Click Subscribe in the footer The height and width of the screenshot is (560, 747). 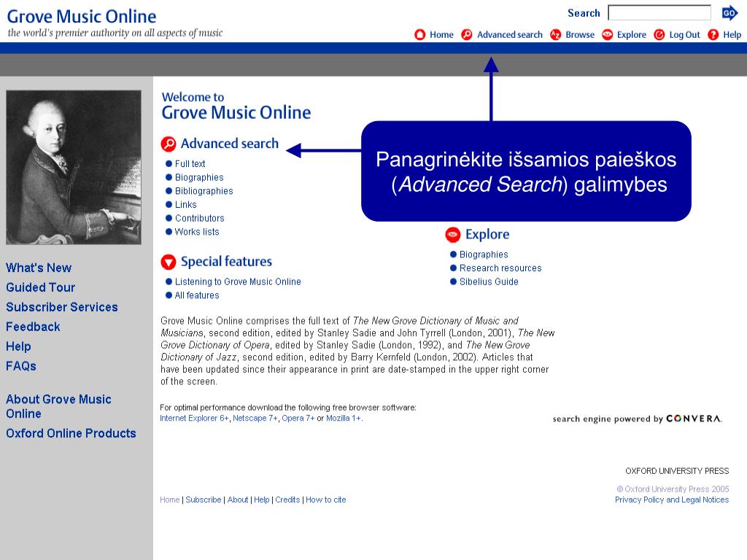204,499
